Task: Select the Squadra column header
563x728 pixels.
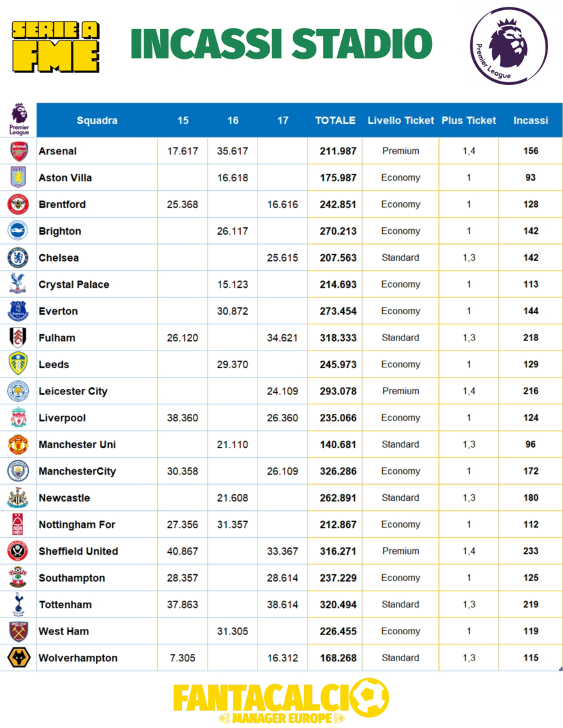Action: [x=97, y=121]
